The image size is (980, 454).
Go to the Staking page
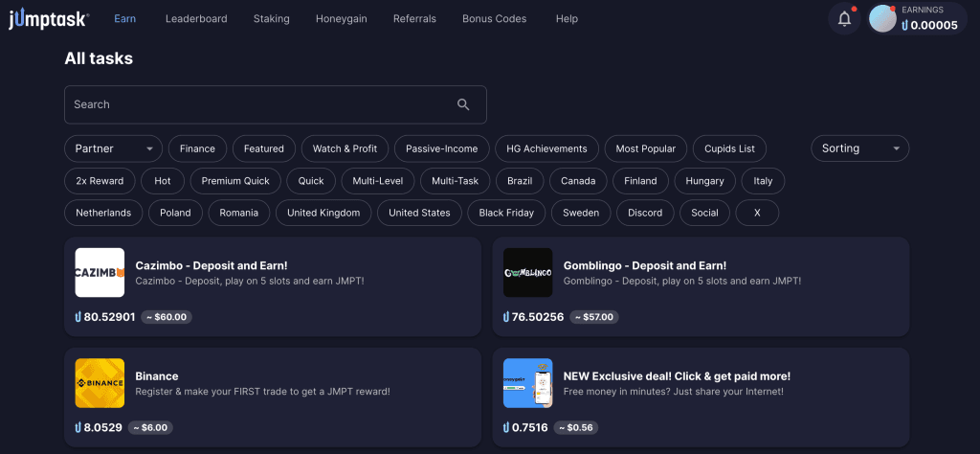pyautogui.click(x=271, y=19)
